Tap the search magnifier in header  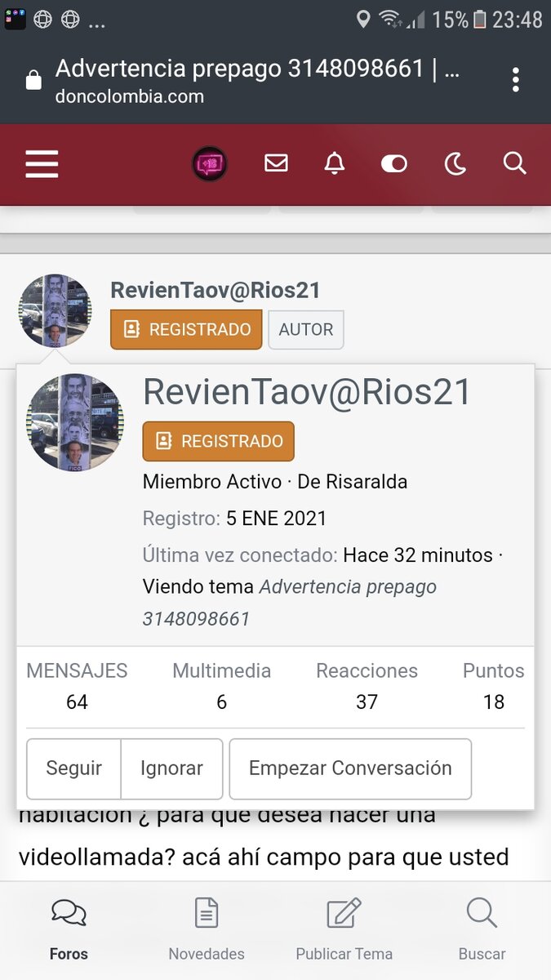(514, 164)
